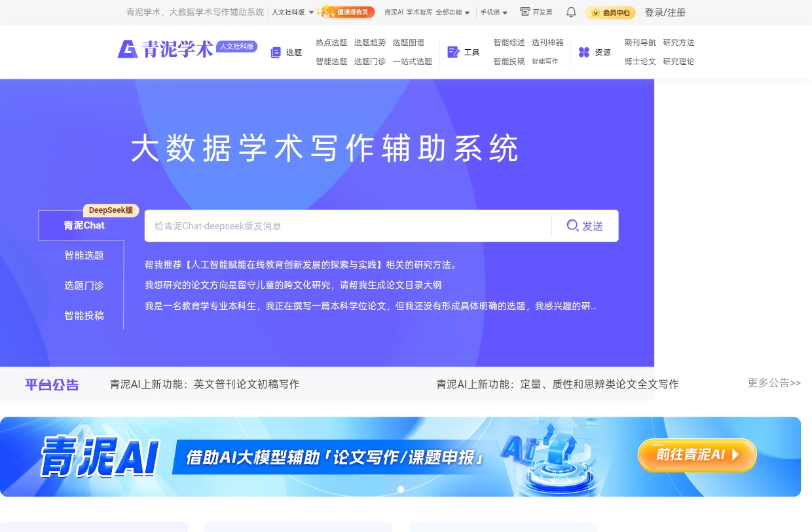Select the 智能选题 side tab
The width and height of the screenshot is (812, 532).
(x=84, y=256)
